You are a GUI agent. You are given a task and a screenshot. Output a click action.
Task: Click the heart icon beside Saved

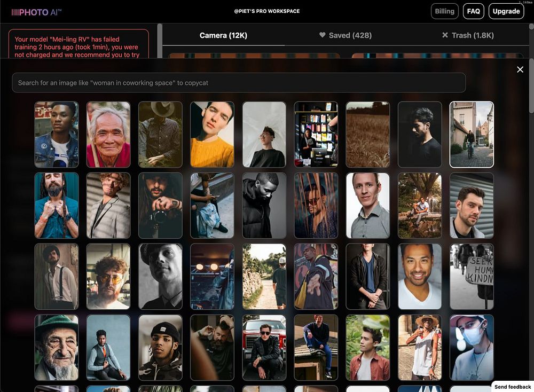tap(322, 35)
